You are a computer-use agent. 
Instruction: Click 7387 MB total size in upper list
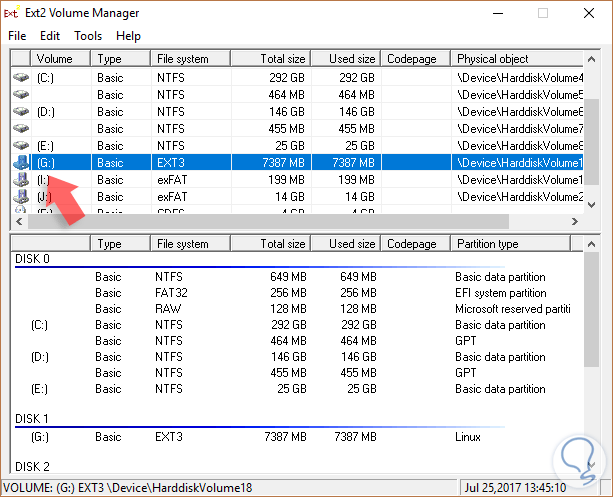click(283, 163)
